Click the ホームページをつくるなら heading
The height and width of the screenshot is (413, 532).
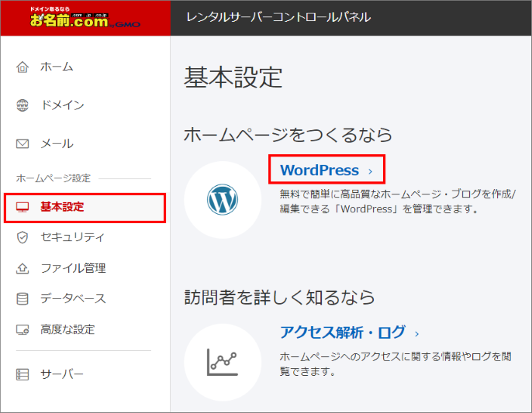[x=288, y=135]
